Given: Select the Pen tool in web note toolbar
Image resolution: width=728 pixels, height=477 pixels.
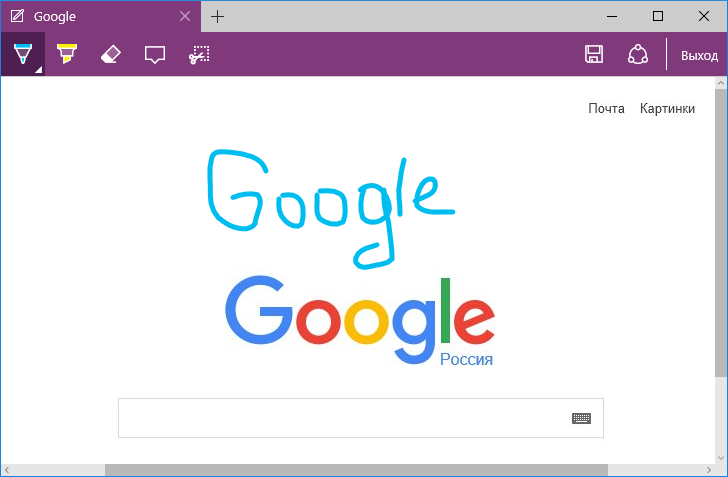Looking at the screenshot, I should (x=23, y=54).
